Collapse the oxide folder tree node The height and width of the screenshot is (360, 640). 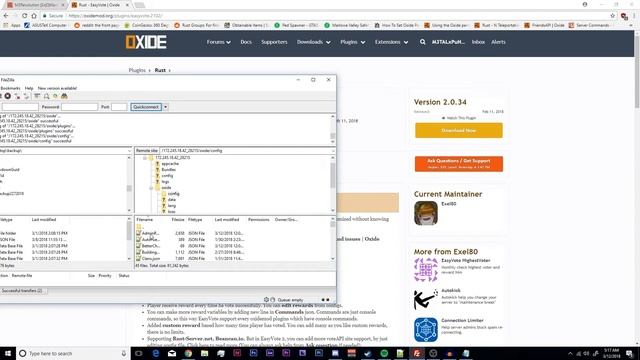(x=151, y=188)
